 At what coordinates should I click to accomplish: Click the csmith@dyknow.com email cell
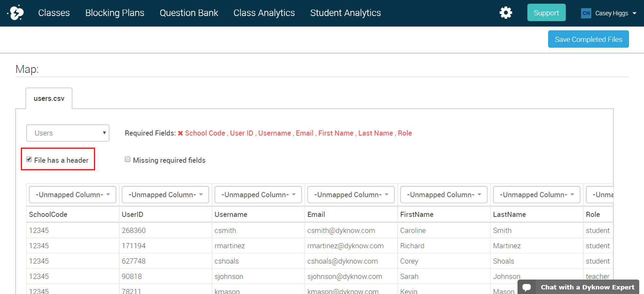341,230
